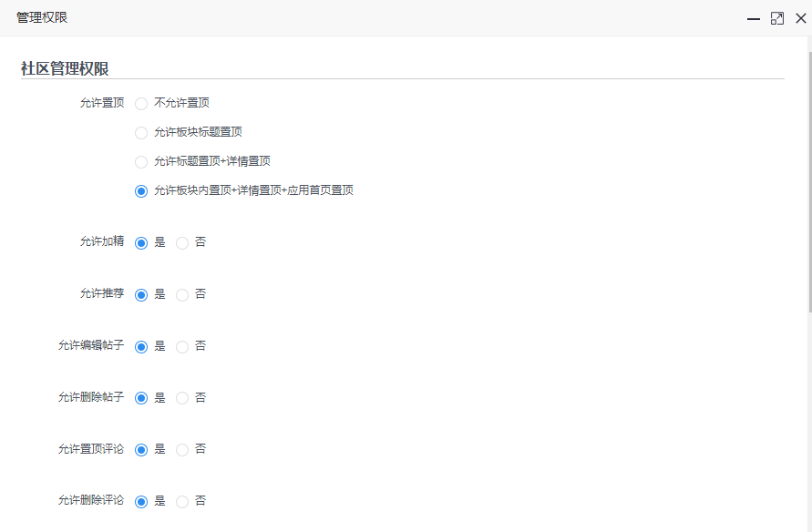812x532 pixels.
Task: Pick 否 for 允许删除评论
Action: point(182,502)
